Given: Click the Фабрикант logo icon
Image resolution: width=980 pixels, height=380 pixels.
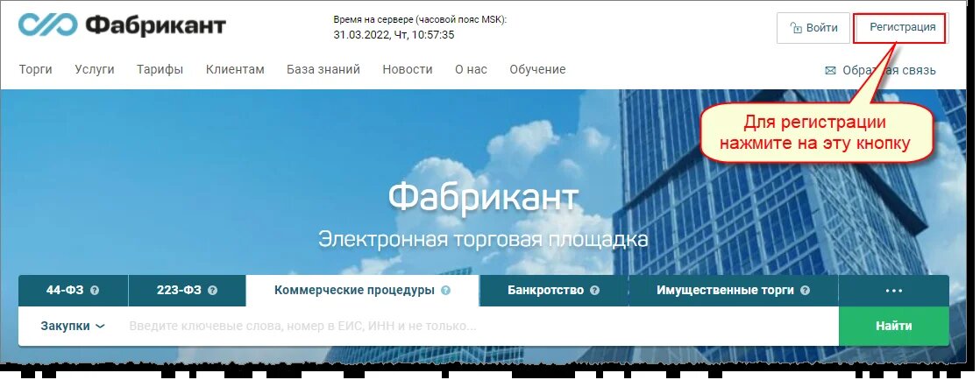Looking at the screenshot, I should (x=47, y=25).
